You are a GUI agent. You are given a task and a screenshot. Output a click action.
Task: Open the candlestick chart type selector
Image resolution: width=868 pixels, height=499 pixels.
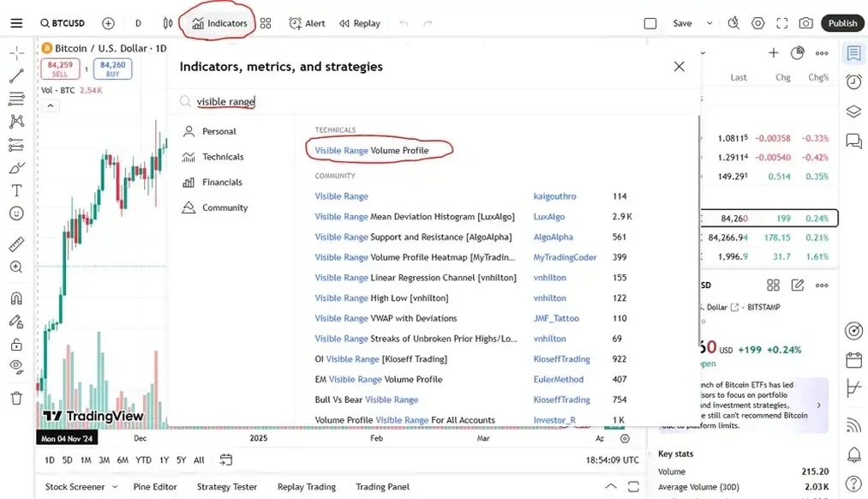(168, 23)
